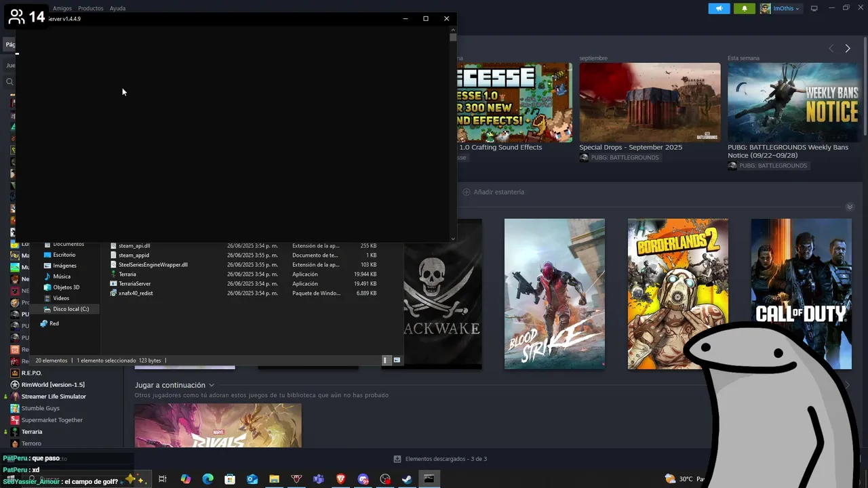
Task: Click the R.E.P.O. game icon in sidebar
Action: 15,373
